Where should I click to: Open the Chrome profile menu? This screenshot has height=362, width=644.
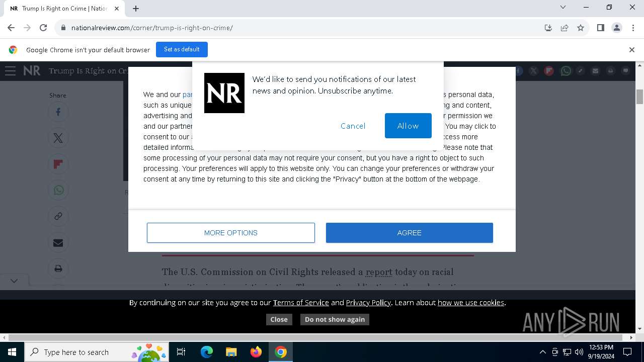click(616, 28)
